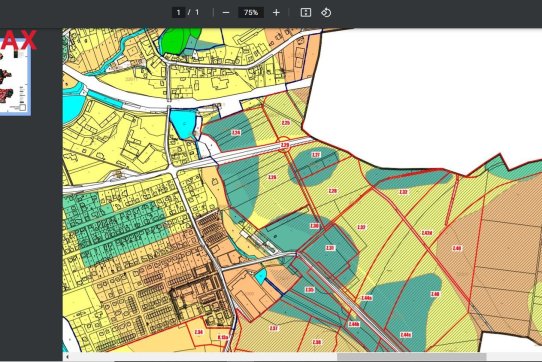Select the 75% zoom level field

coord(251,13)
